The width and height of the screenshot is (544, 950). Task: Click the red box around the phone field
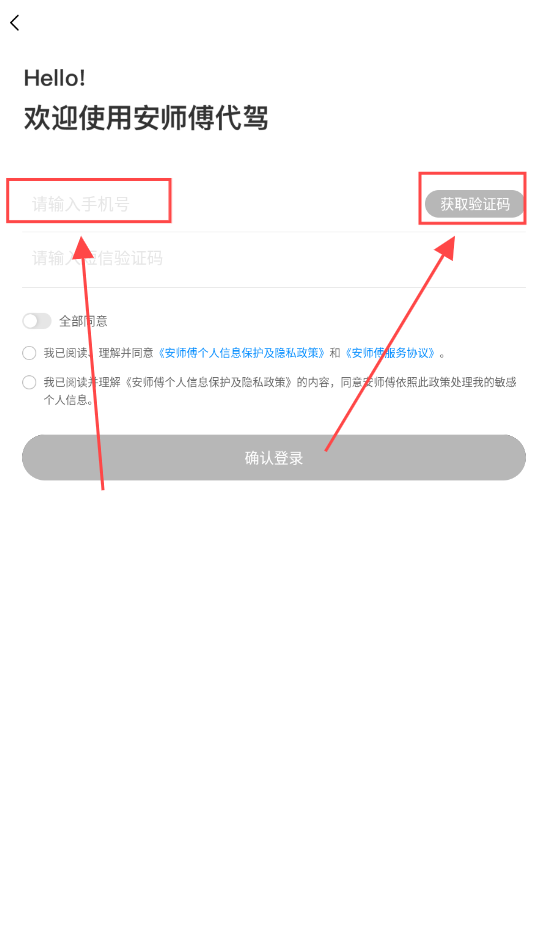click(x=89, y=201)
